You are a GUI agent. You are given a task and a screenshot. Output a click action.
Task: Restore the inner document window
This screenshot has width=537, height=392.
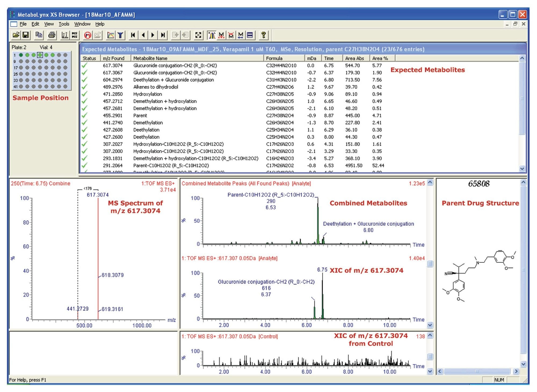[515, 24]
